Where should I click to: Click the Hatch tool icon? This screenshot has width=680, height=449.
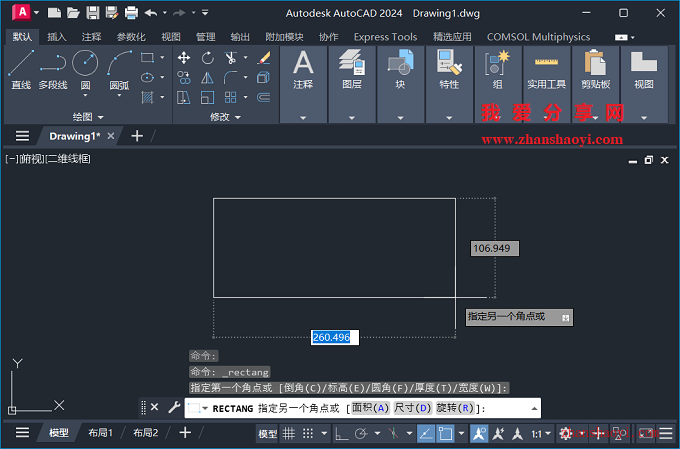tap(147, 97)
